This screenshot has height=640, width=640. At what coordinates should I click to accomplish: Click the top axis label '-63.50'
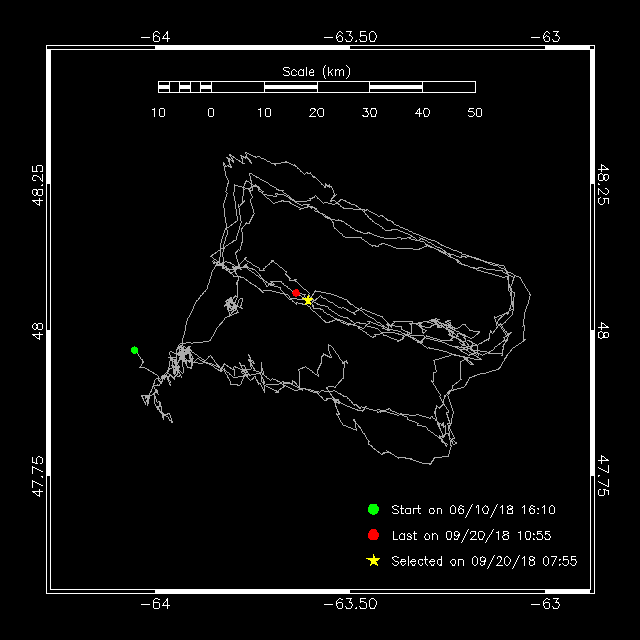pos(350,37)
